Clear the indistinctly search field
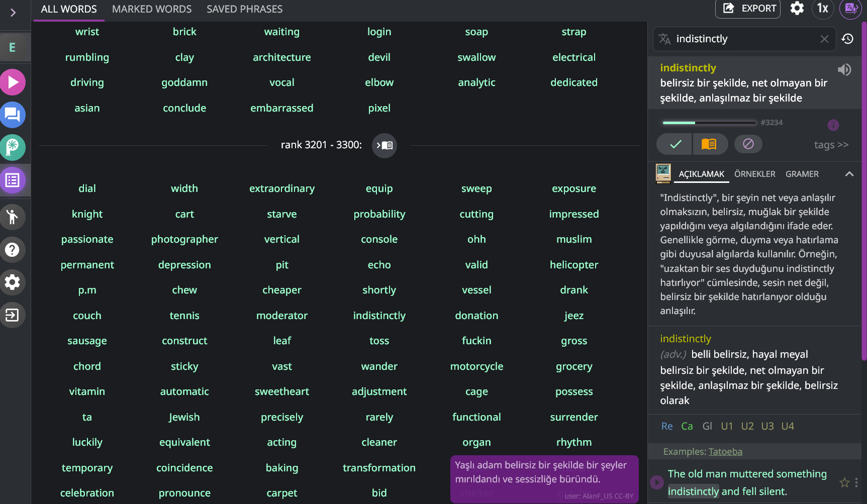Viewport: 867px width, 504px height. point(824,39)
